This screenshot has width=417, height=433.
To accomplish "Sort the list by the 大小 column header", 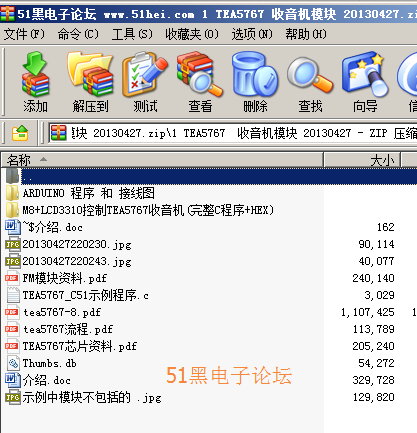I will 362,160.
